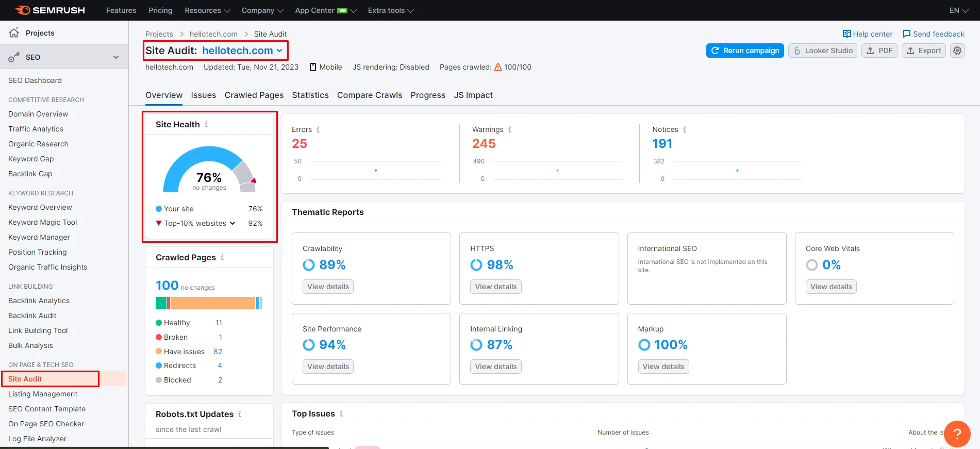View details of Site Performance
The height and width of the screenshot is (449, 980).
click(328, 367)
